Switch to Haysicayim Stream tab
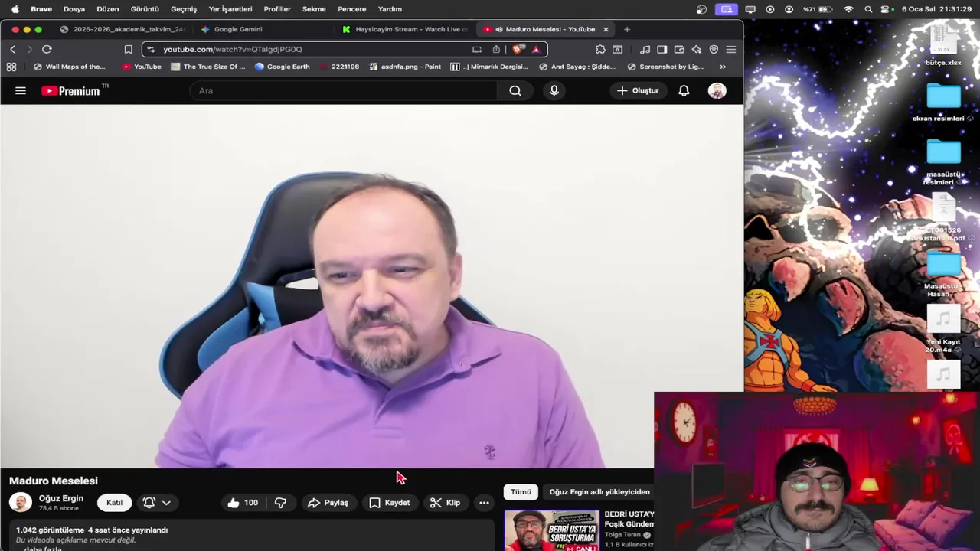The image size is (980, 551). pos(406,29)
